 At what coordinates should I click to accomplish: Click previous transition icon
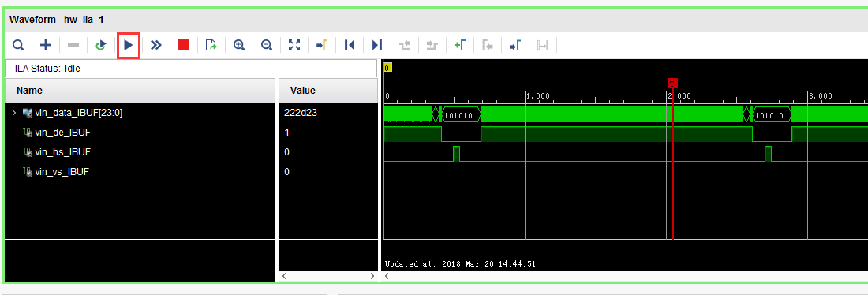[405, 46]
